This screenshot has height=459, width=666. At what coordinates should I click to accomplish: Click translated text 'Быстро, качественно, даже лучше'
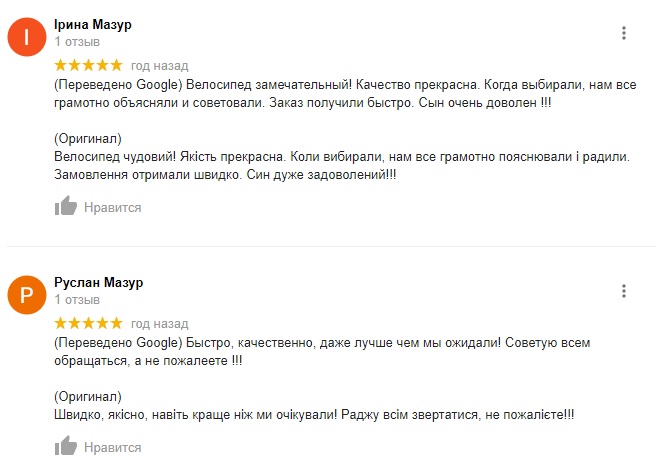322,352
